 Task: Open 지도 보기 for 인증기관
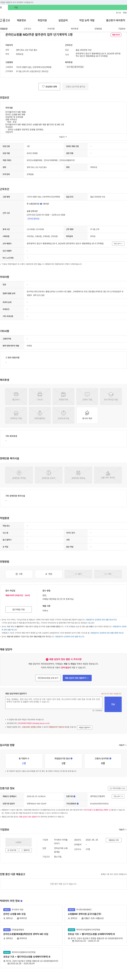point(118,796)
